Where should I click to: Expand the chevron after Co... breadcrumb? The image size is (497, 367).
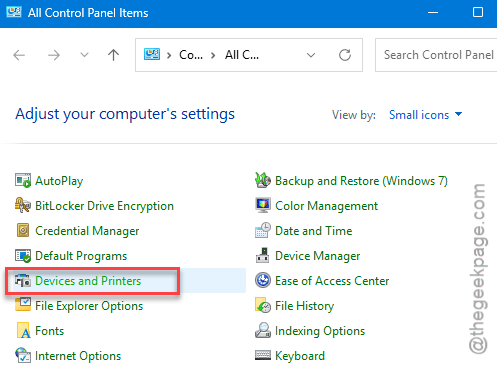pyautogui.click(x=213, y=55)
